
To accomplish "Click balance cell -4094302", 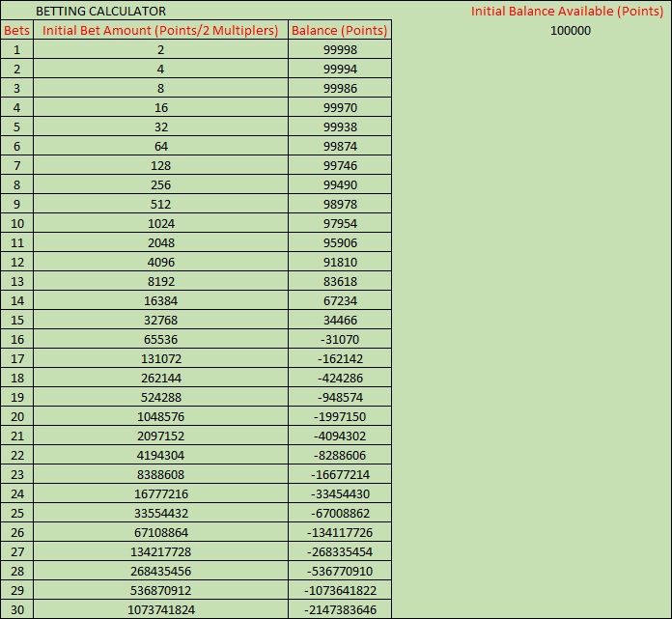I will pos(340,436).
